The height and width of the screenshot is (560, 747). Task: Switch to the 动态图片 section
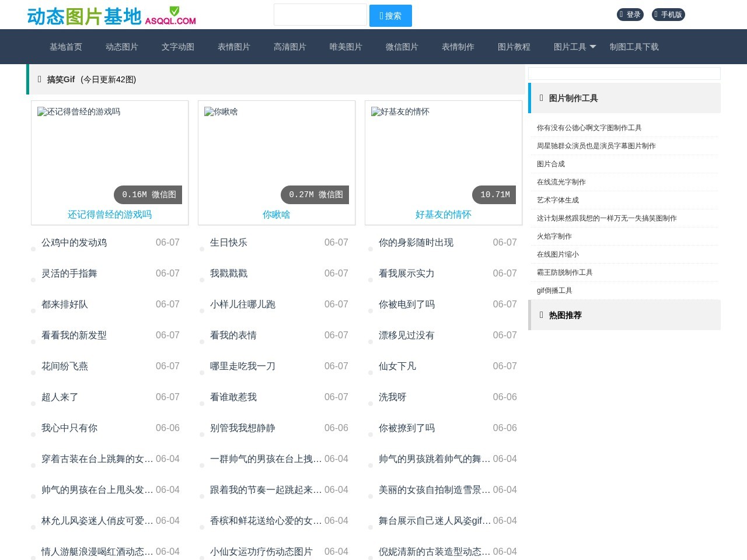[x=121, y=47]
